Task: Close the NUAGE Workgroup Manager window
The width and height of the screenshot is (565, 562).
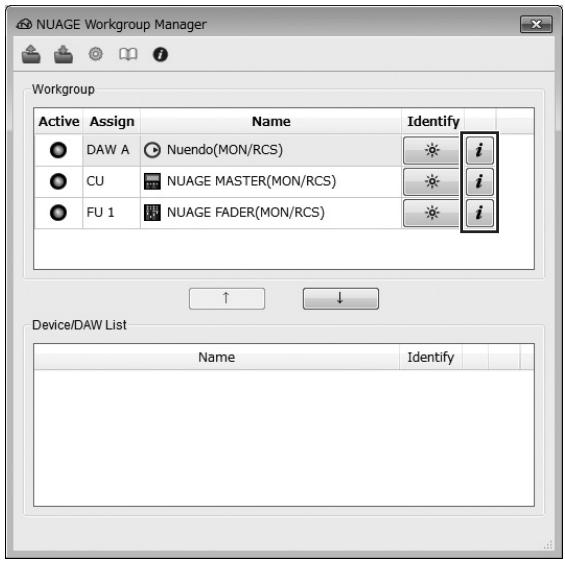Action: click(x=536, y=24)
